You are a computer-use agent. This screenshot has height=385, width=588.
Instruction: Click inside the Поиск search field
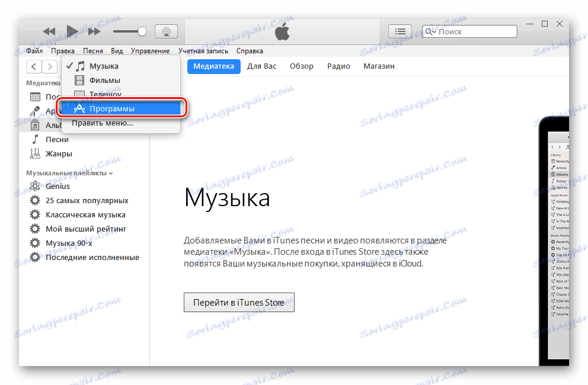tap(474, 31)
